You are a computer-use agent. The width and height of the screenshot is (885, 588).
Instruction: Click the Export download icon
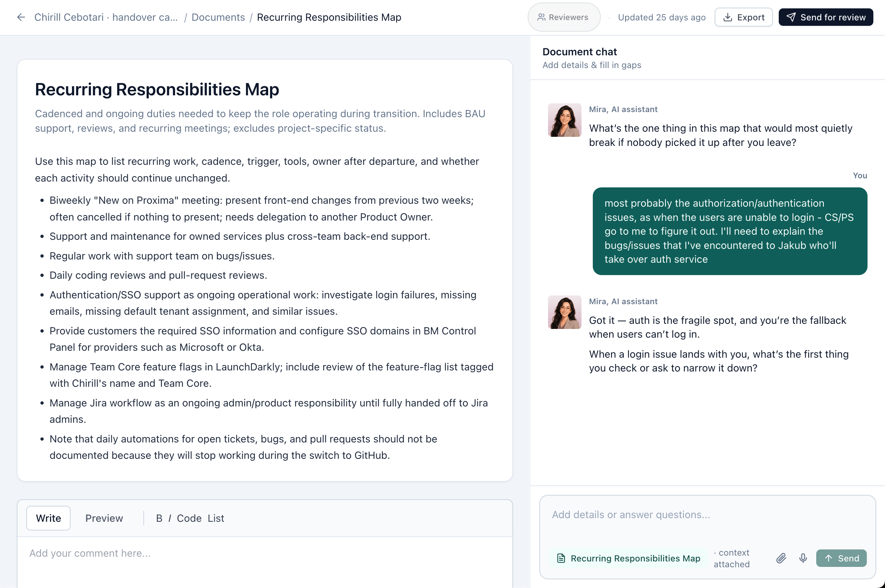tap(727, 17)
